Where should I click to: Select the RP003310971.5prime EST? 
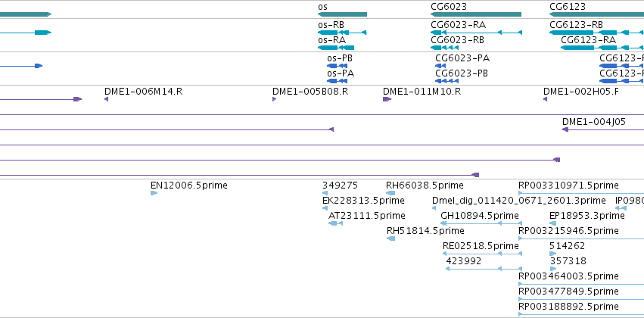581,193
